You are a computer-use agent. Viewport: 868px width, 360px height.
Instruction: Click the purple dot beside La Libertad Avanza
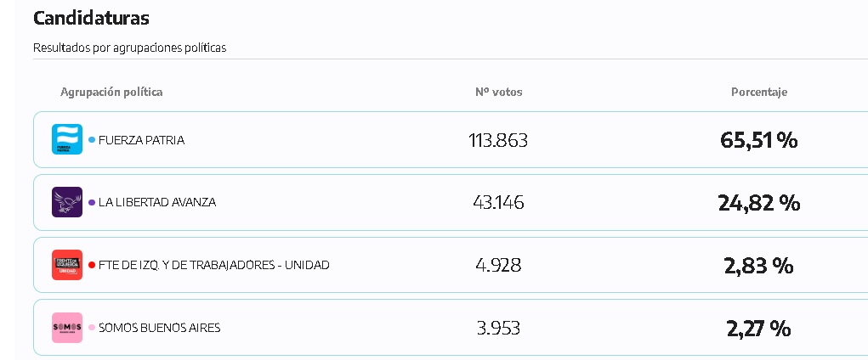tap(92, 202)
